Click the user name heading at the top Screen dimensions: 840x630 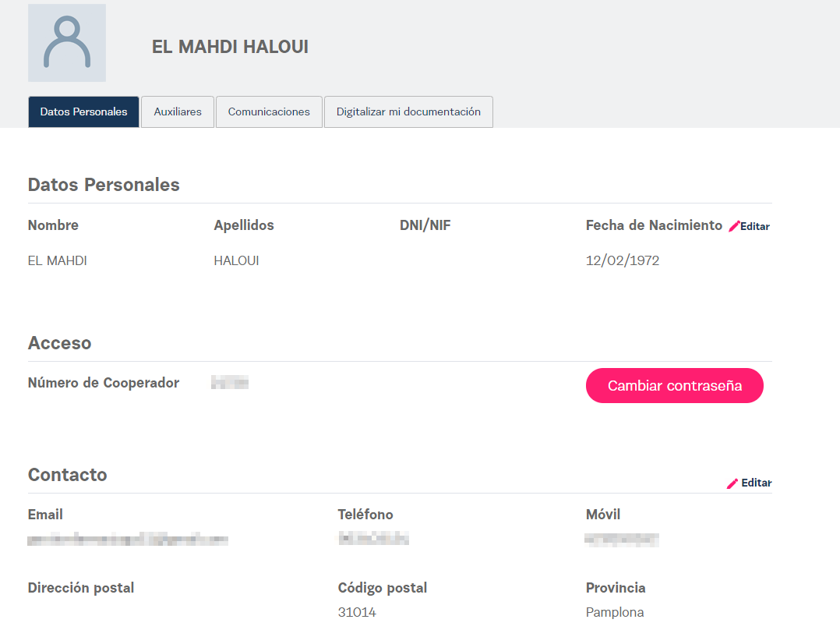click(x=230, y=47)
